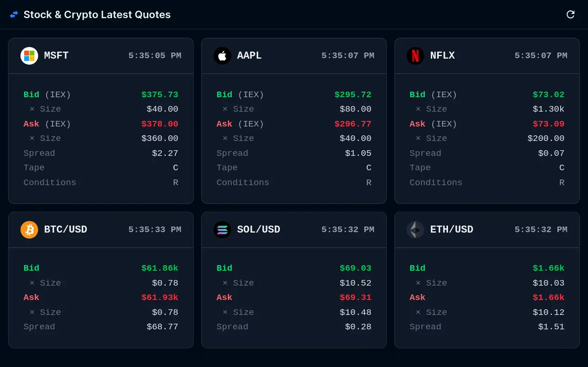The width and height of the screenshot is (588, 367).
Task: Click the Ethereum logo icon
Action: pos(415,230)
